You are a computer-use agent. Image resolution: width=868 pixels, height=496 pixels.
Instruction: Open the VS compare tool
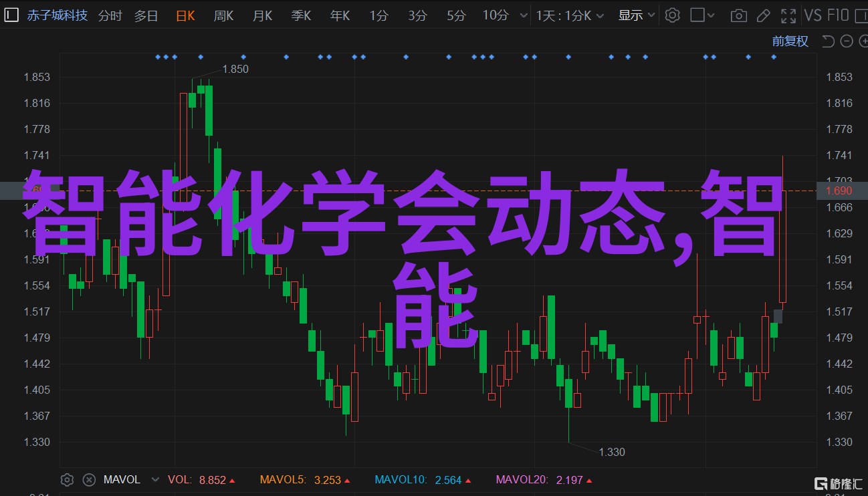(812, 15)
